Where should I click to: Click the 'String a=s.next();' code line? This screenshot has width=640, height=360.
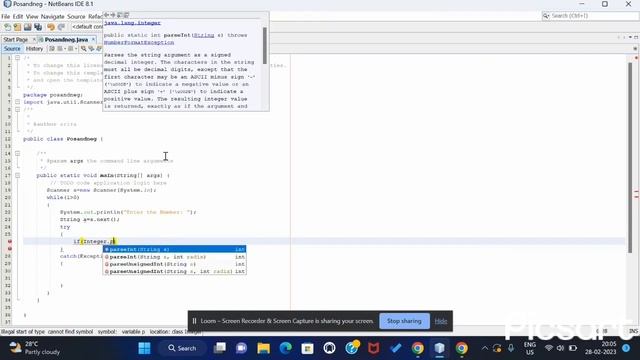tap(90, 220)
